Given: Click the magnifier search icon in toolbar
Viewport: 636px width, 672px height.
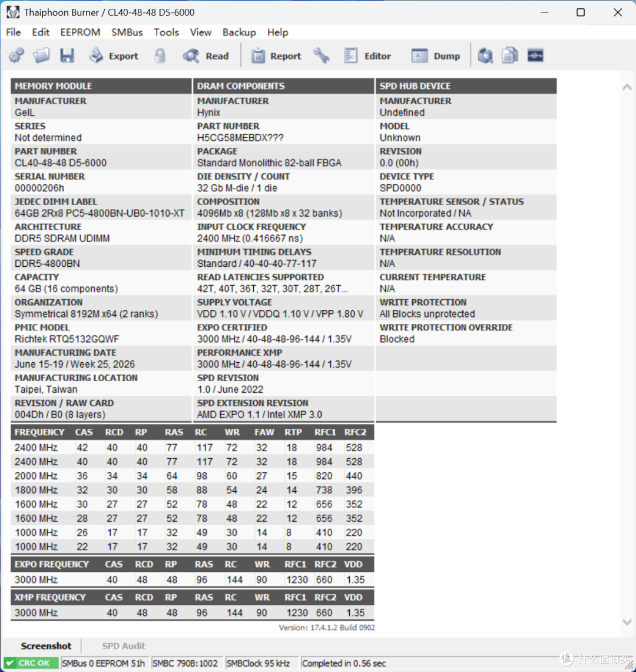Looking at the screenshot, I should [x=485, y=56].
